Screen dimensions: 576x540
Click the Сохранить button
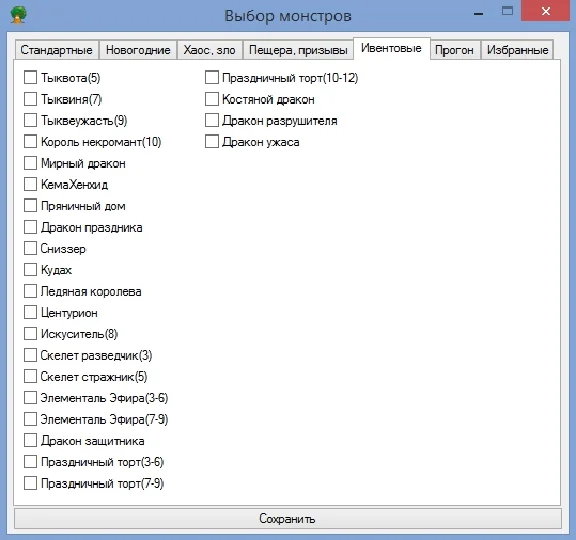(x=288, y=518)
